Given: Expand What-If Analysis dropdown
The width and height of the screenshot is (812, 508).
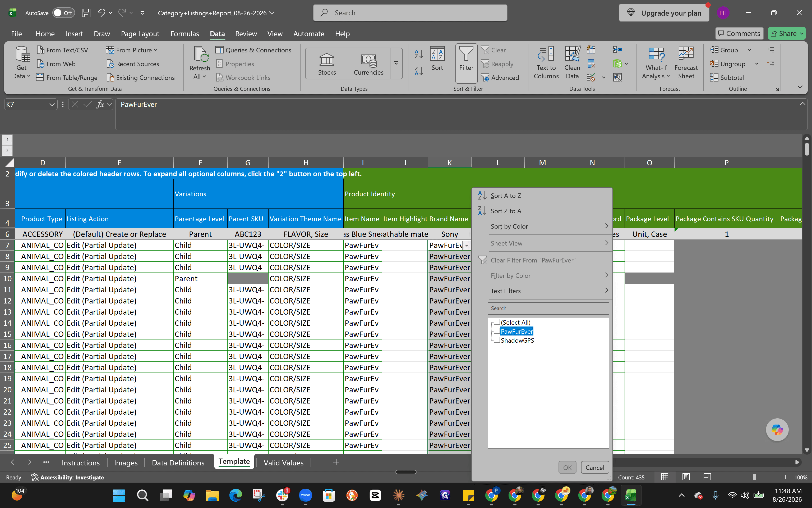Looking at the screenshot, I should tap(656, 63).
